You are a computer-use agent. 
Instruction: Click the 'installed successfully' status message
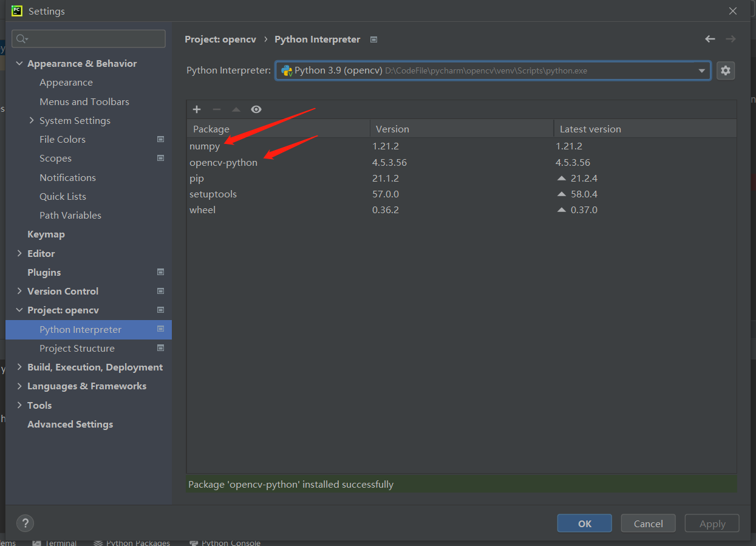(x=291, y=485)
